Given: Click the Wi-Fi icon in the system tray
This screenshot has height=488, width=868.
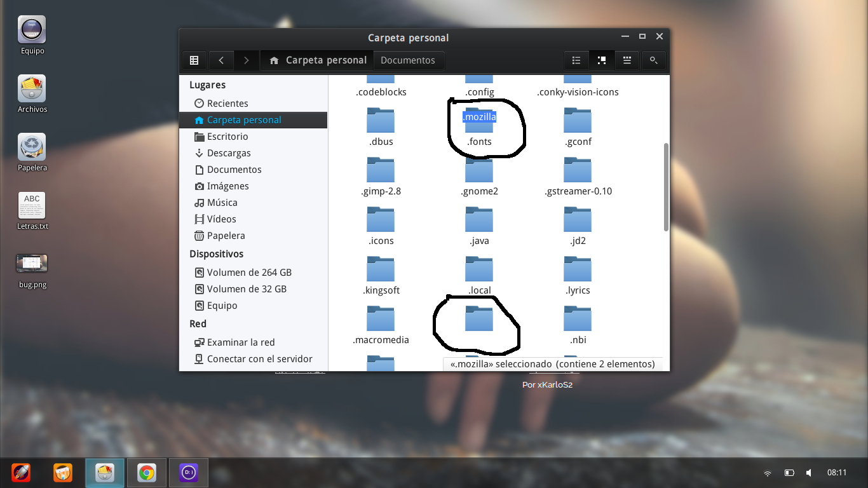Looking at the screenshot, I should pos(768,473).
